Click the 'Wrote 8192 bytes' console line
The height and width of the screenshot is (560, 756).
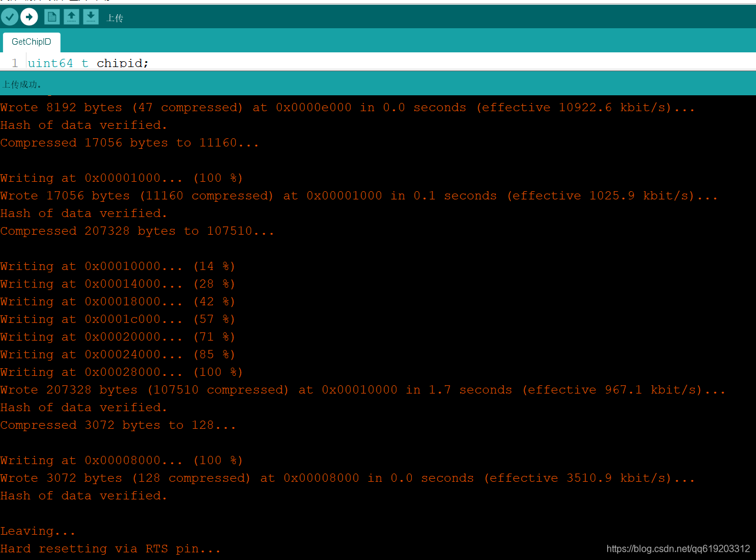point(348,108)
